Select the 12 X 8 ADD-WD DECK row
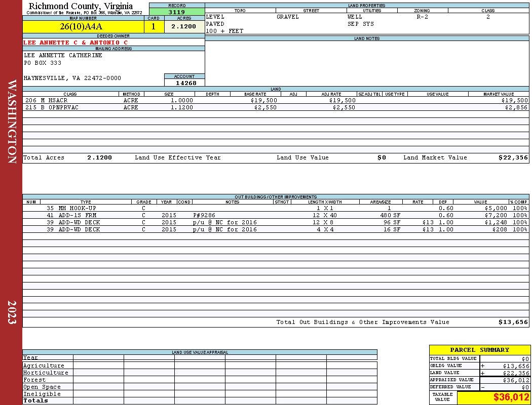Screen dimensions: 532x405 [276, 222]
